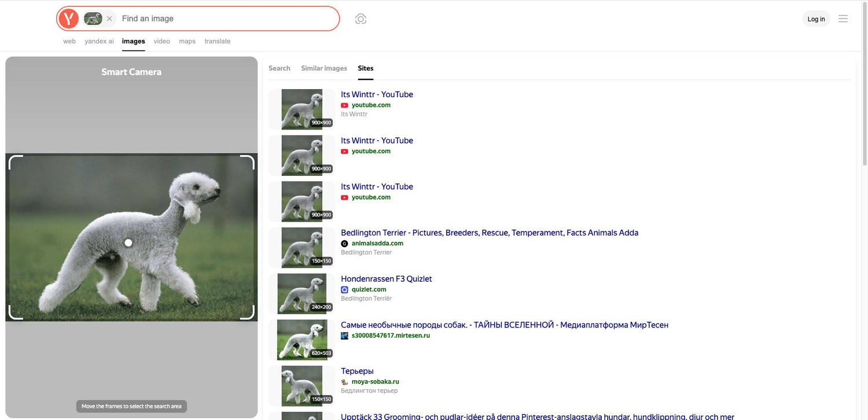Open the 150×150 Animals Adda thumbnail
The height and width of the screenshot is (420, 868).
302,248
